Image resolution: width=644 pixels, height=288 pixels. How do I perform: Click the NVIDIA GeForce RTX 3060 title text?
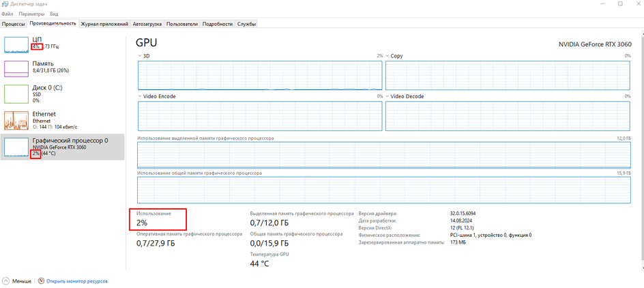pyautogui.click(x=595, y=44)
